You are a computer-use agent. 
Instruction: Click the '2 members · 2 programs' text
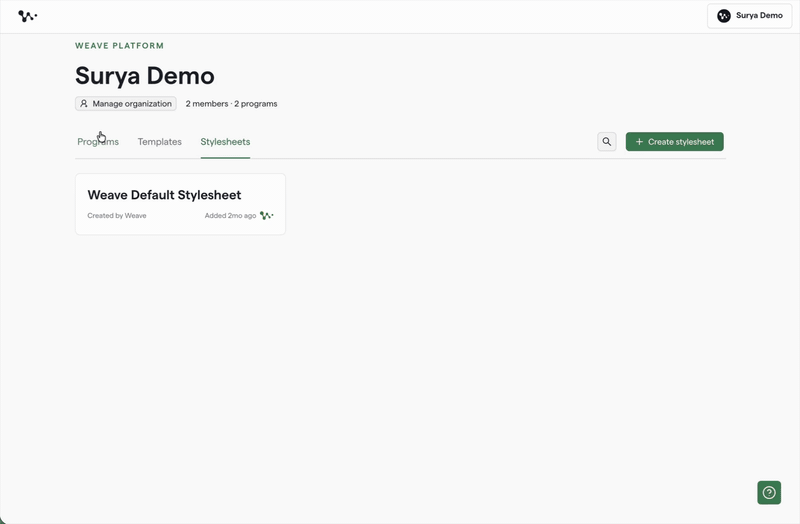tap(232, 104)
